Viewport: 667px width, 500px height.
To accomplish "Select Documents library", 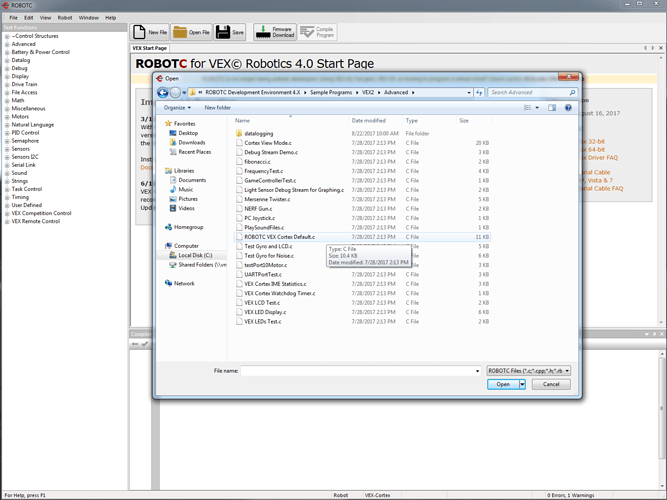I will pyautogui.click(x=192, y=180).
